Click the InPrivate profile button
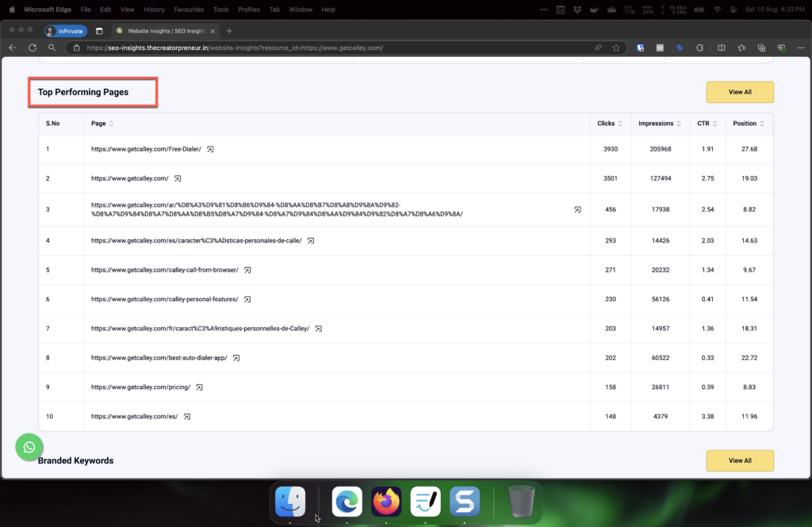The image size is (812, 527). pyautogui.click(x=66, y=31)
